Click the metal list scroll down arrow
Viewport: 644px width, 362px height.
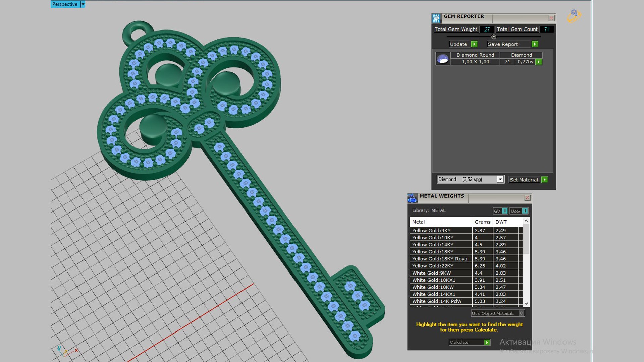pos(526,304)
